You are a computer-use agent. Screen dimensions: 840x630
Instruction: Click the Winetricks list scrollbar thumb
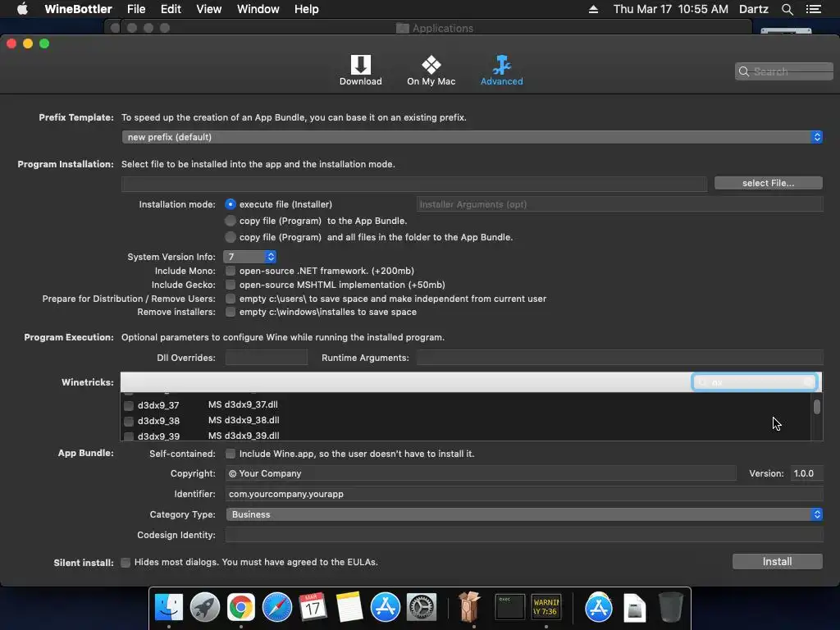[816, 407]
